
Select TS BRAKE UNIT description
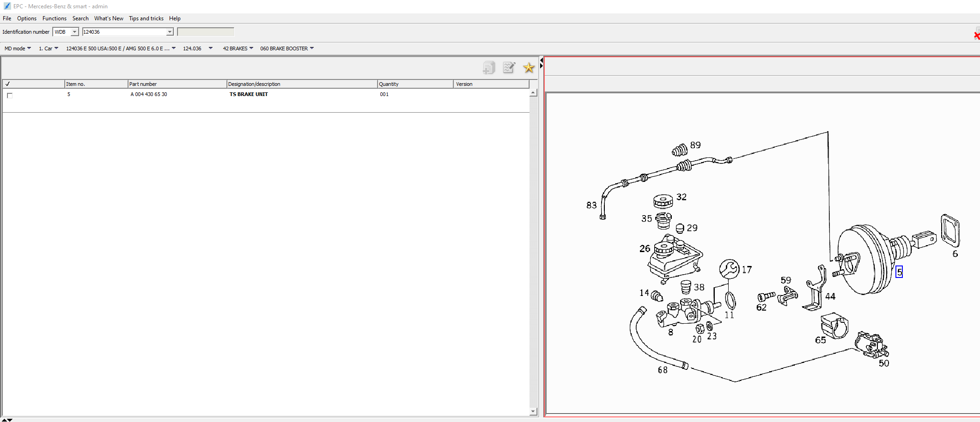(x=249, y=94)
